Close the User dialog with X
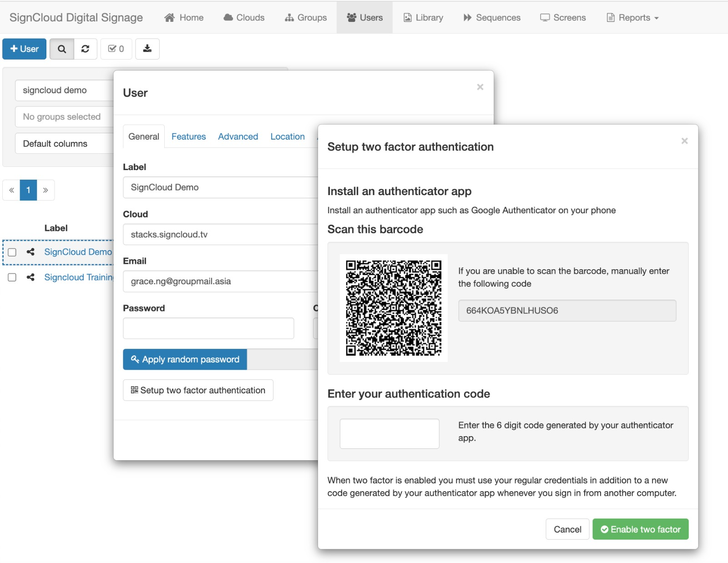 coord(480,87)
